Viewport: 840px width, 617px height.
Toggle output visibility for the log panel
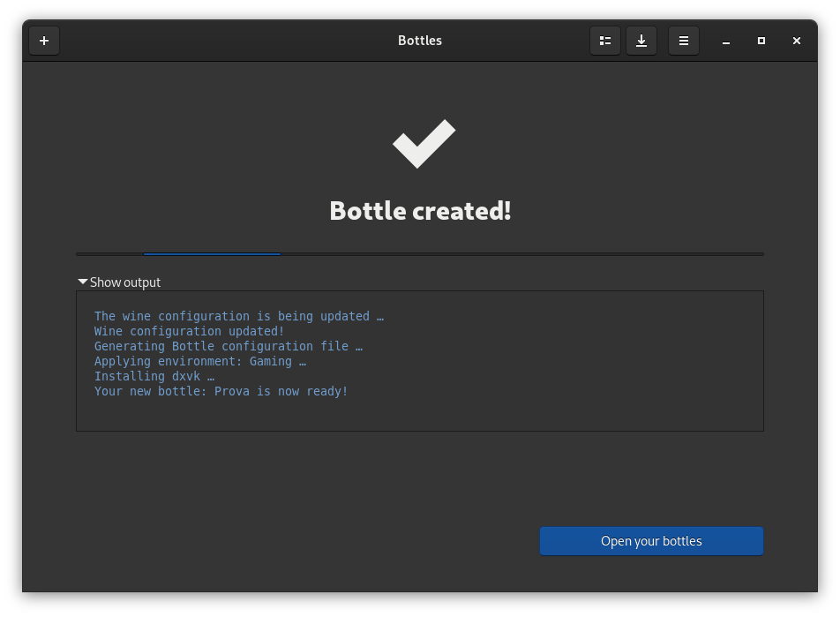(118, 282)
